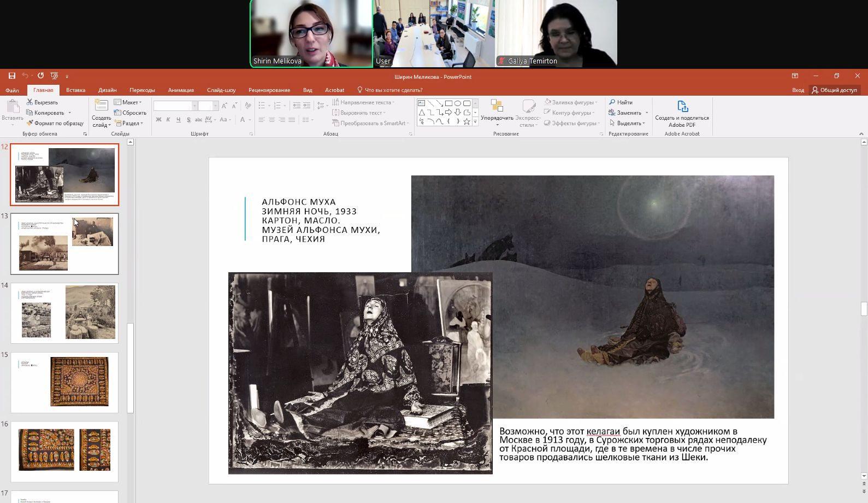Pick the star shape in shapes gallery
The image size is (868, 503).
click(x=467, y=121)
